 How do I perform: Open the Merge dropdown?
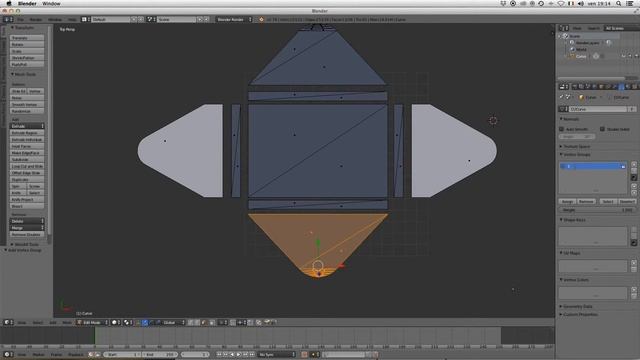tap(27, 228)
